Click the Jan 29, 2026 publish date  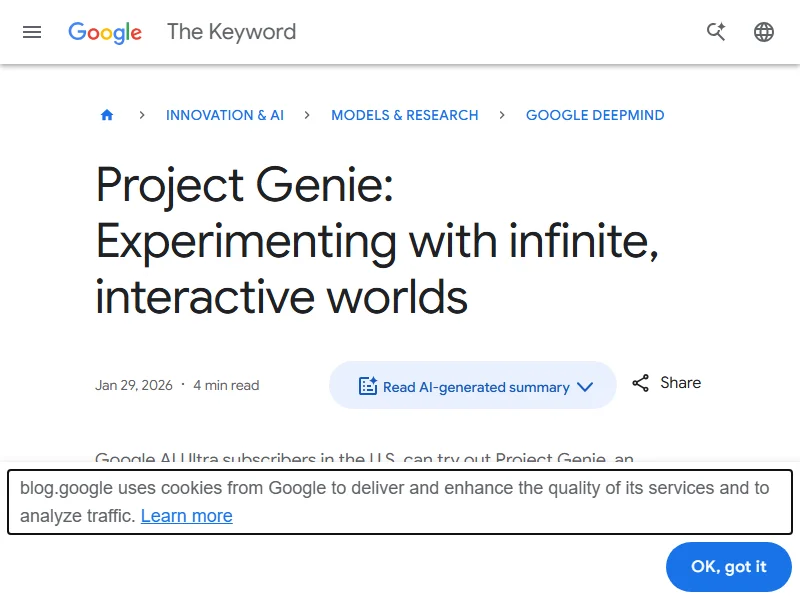click(134, 385)
